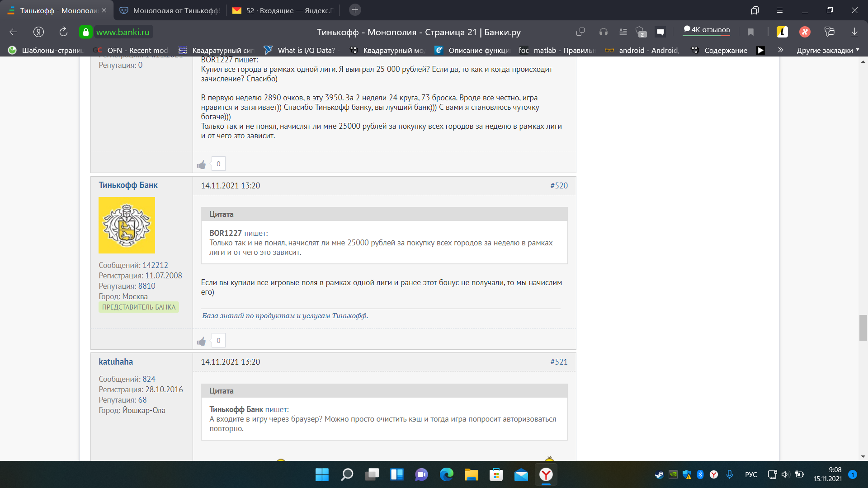The image size is (868, 488).
Task: Open Steam icon in system tray
Action: pos(659,474)
